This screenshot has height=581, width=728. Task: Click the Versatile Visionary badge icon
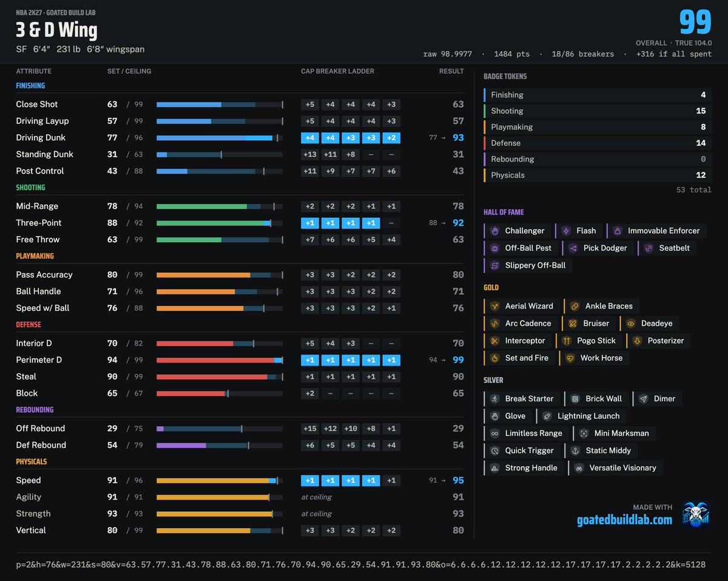[579, 468]
